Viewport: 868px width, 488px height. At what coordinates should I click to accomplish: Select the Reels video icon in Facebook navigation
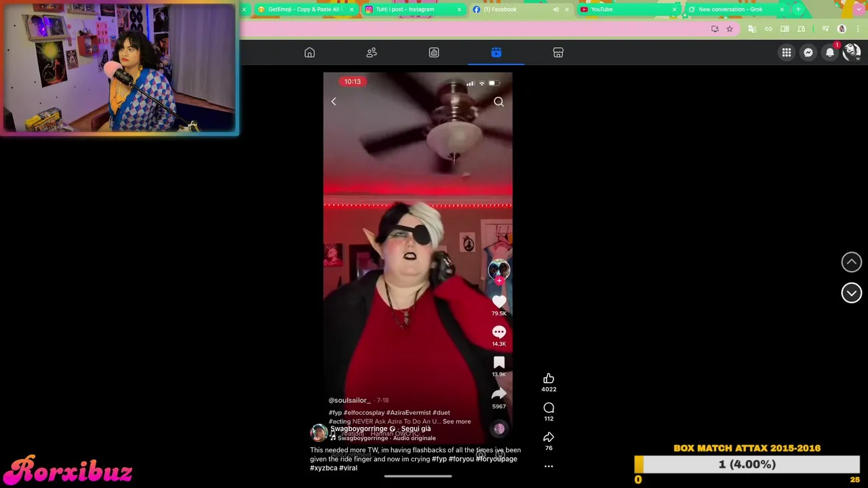pyautogui.click(x=496, y=53)
